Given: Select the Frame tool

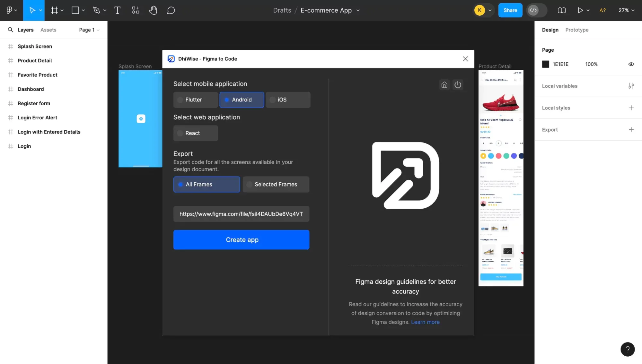Looking at the screenshot, I should 54,10.
